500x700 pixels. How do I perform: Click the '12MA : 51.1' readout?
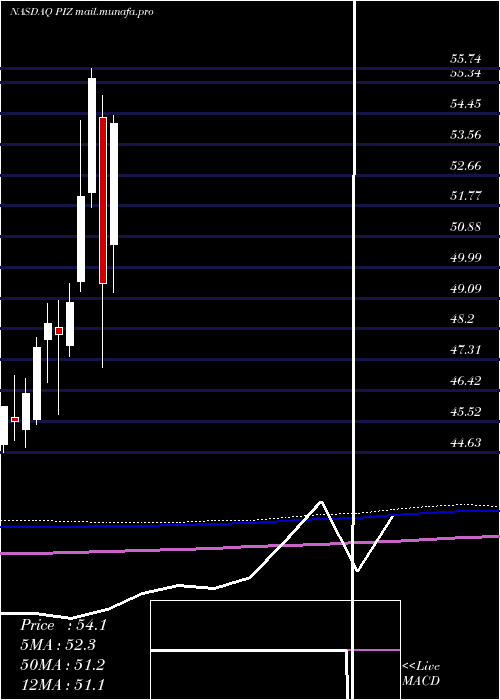tap(62, 685)
